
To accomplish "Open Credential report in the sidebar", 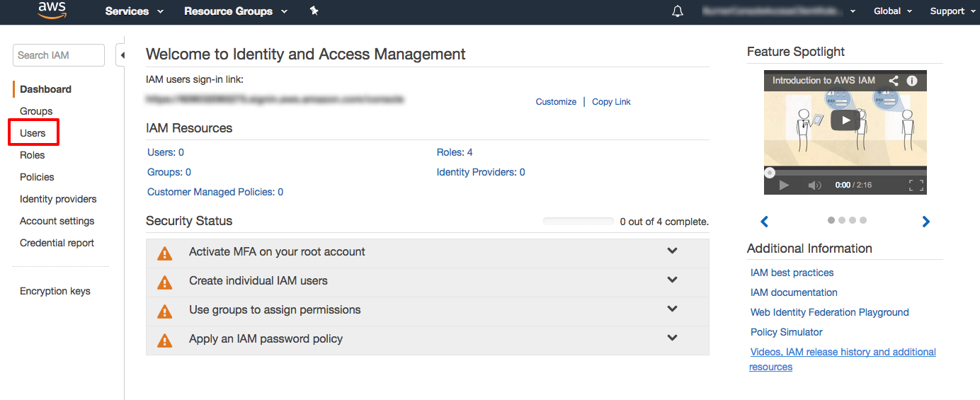I will point(57,243).
